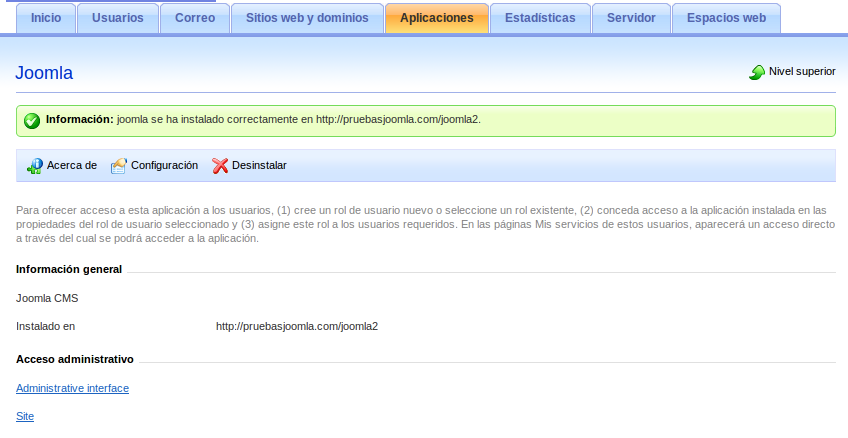Open the Inicio tab
Image resolution: width=848 pixels, height=438 pixels.
(x=46, y=18)
